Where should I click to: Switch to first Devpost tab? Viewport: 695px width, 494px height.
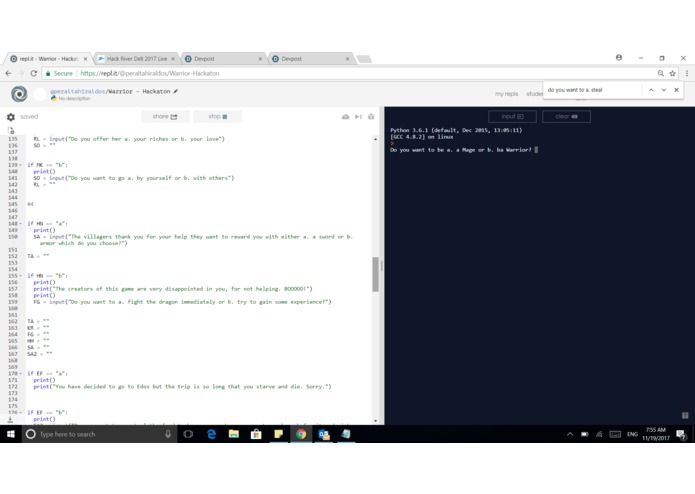(x=224, y=58)
